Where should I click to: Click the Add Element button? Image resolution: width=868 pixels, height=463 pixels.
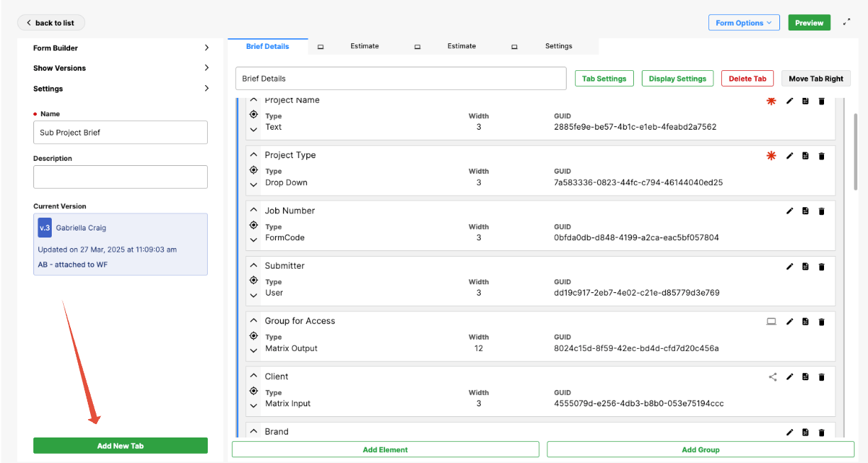click(x=385, y=450)
